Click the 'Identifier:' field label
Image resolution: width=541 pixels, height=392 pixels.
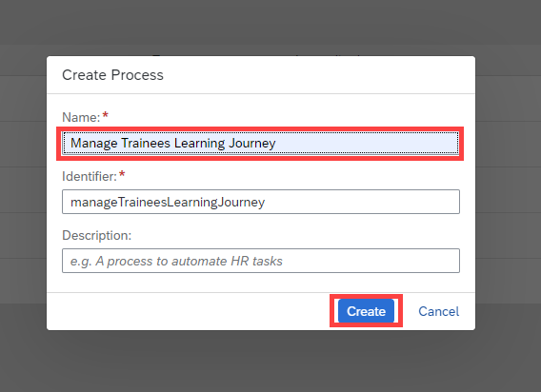pos(90,177)
